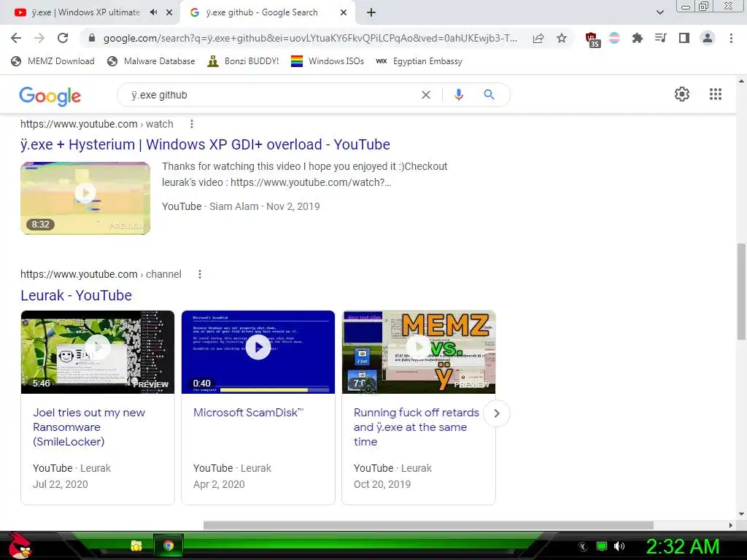Viewport: 747px width, 560px height.
Task: Open Google quick settings gear
Action: [x=682, y=94]
